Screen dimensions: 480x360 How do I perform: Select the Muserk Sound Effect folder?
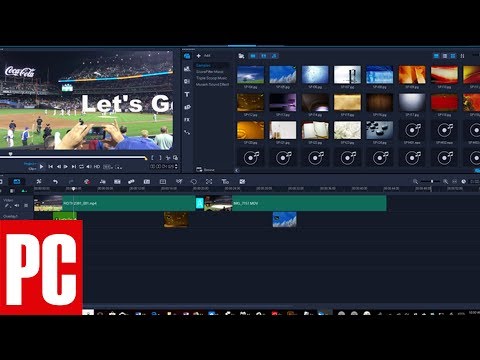click(212, 84)
